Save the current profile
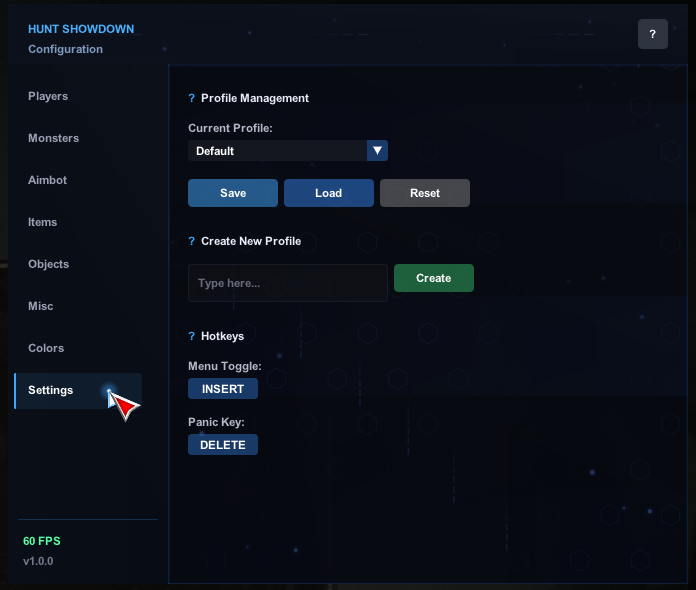 (233, 193)
